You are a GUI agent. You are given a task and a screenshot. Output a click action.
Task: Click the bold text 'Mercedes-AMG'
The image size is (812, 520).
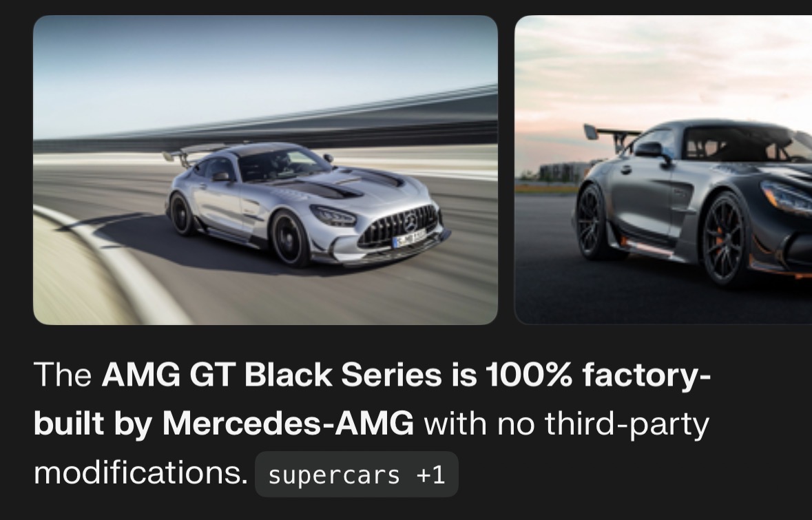click(x=288, y=424)
